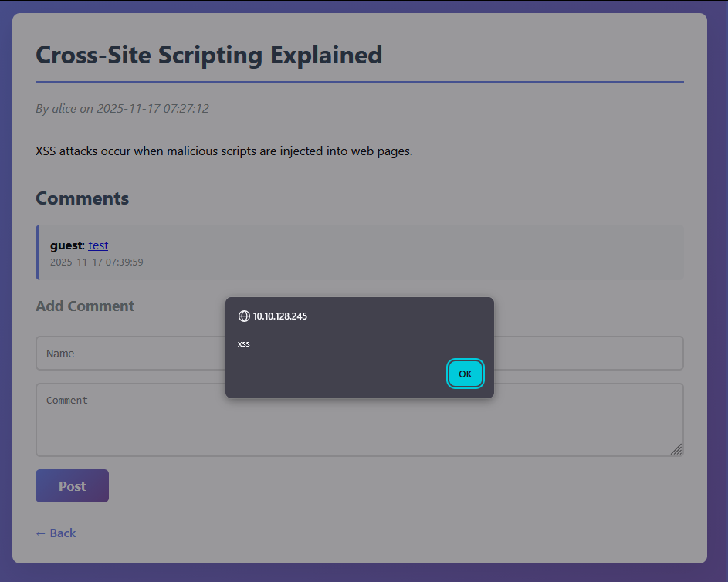Viewport: 728px width, 582px height.
Task: Click the globe icon beside 10.10.128.245
Action: coord(244,316)
